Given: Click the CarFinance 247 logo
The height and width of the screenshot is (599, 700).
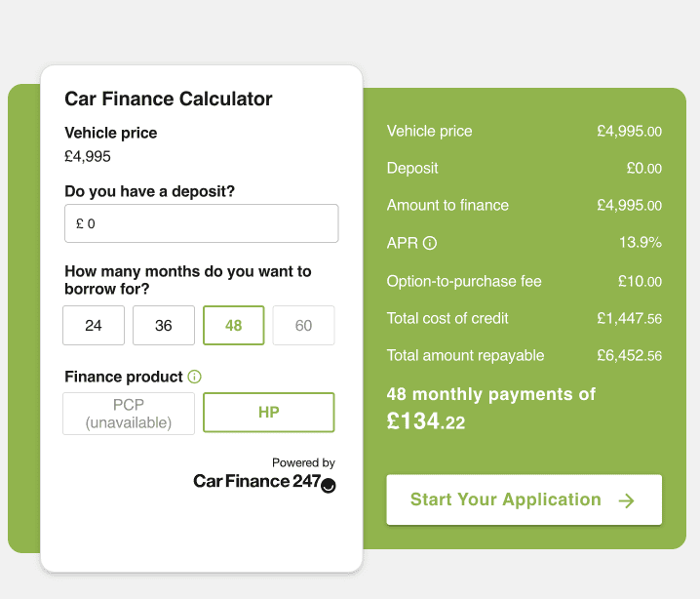Looking at the screenshot, I should (x=264, y=482).
